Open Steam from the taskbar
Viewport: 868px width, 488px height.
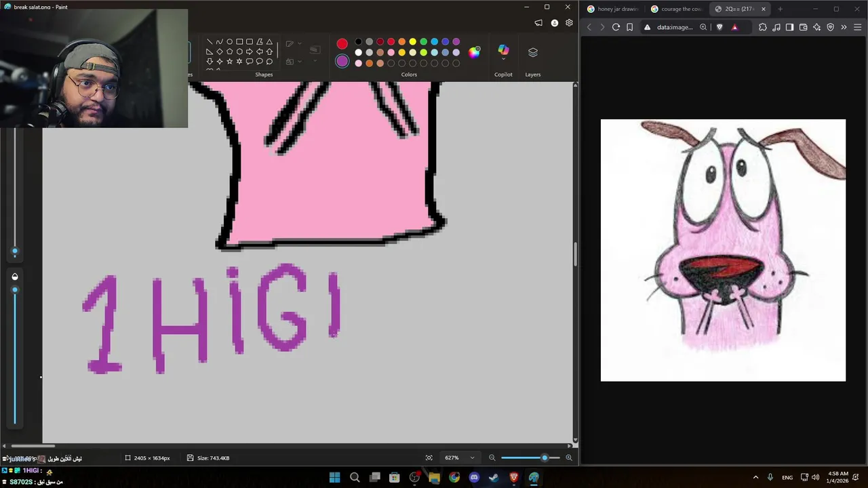[494, 477]
